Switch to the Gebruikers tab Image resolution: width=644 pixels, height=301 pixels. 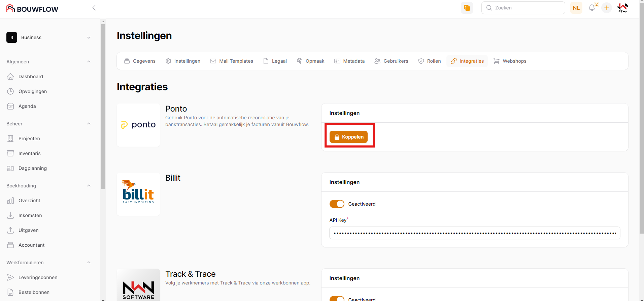tap(391, 61)
